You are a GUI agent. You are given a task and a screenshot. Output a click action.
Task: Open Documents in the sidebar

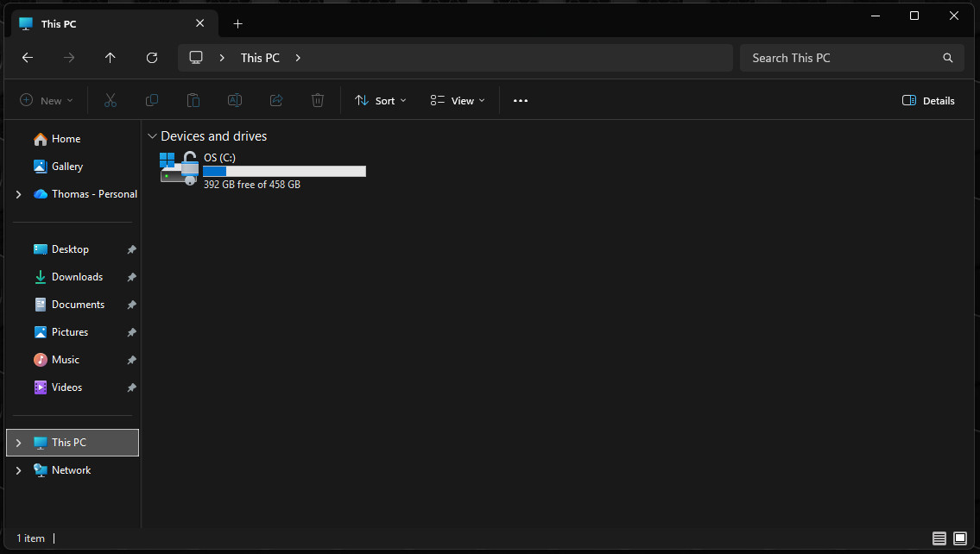click(x=78, y=305)
